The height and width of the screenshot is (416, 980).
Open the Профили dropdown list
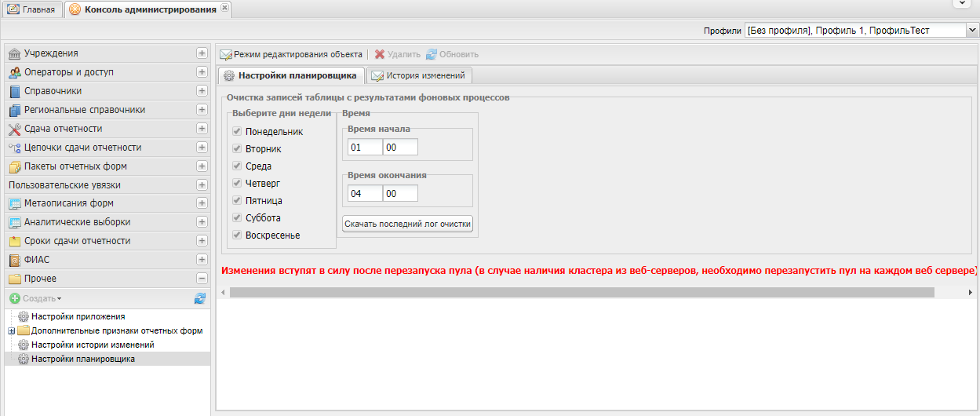click(x=972, y=31)
